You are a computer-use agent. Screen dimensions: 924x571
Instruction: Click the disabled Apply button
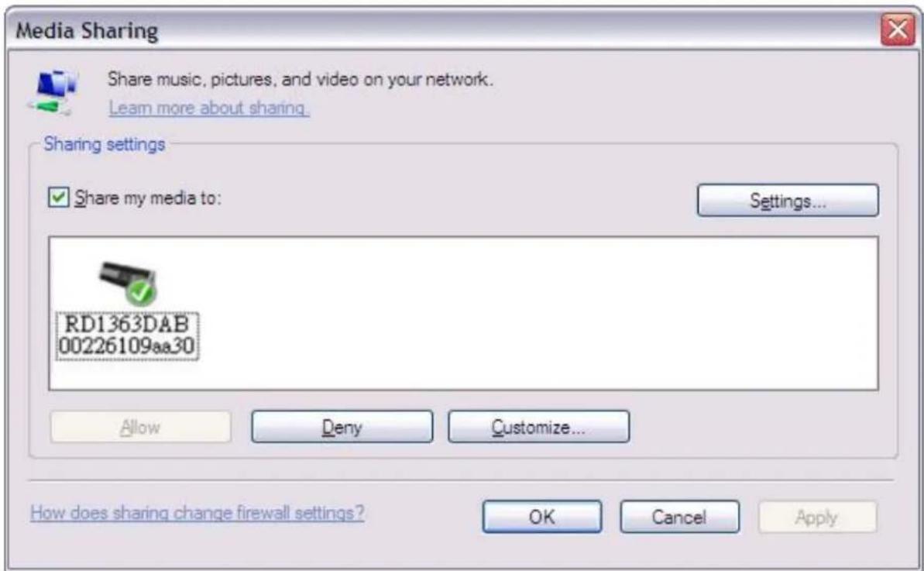pos(817,517)
